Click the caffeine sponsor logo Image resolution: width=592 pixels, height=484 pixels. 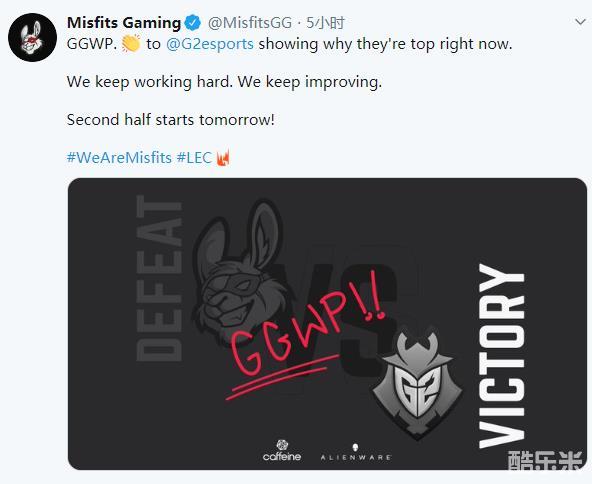[x=282, y=450]
